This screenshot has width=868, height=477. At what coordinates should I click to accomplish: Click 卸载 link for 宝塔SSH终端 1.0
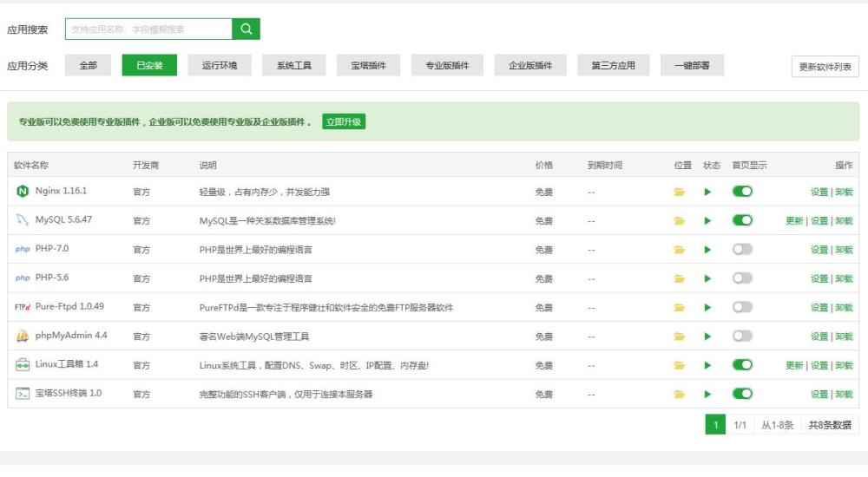click(845, 395)
